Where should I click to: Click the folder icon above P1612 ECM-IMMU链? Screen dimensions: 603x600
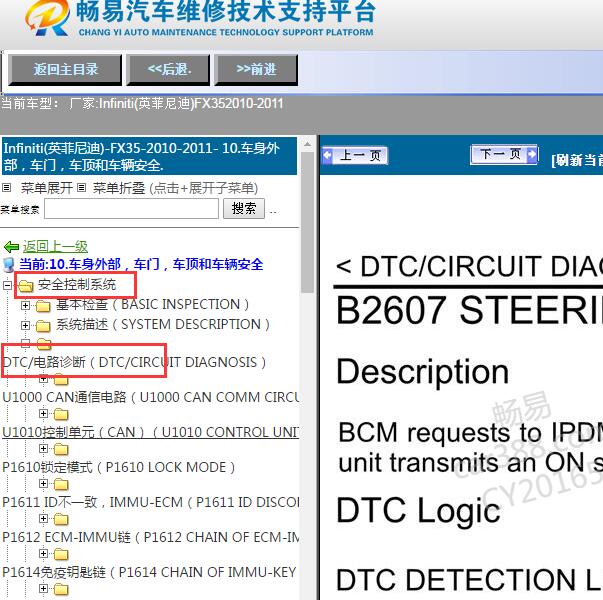pos(61,520)
